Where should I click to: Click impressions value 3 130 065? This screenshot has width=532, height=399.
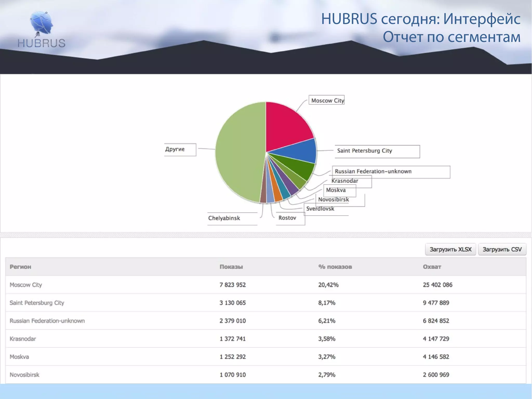pos(232,303)
